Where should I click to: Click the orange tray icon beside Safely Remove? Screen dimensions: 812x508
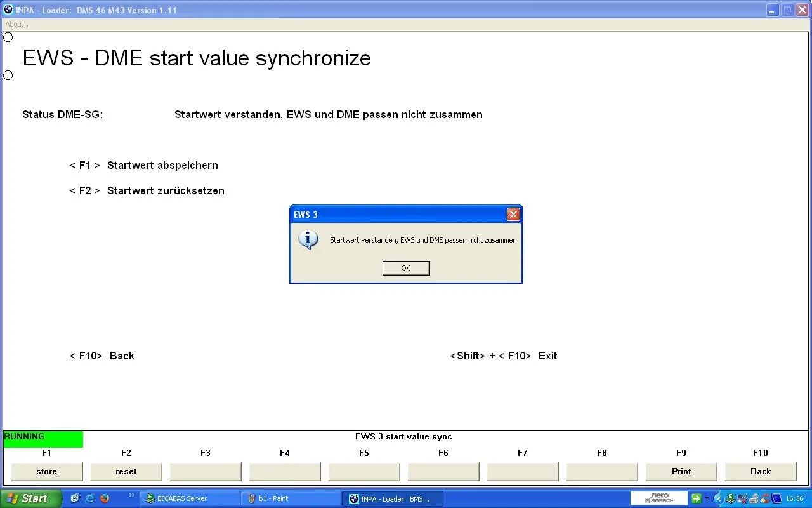(x=765, y=498)
